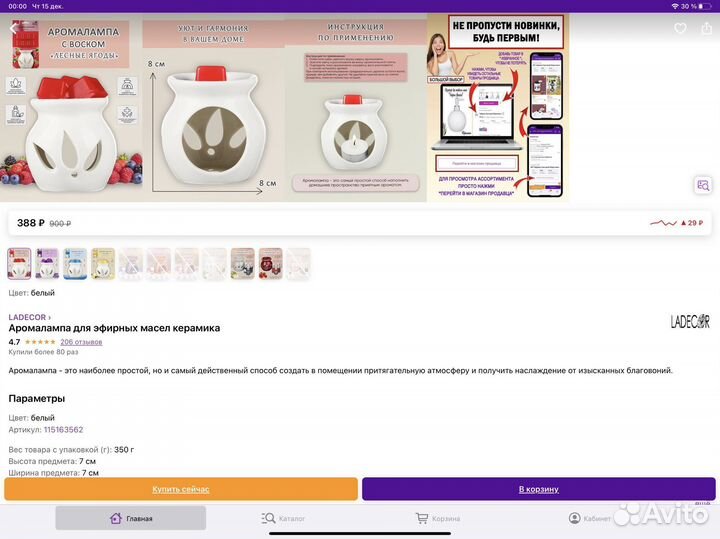This screenshot has height=539, width=720.
Task: Select the yellow wax variant thumbnail
Action: click(103, 264)
